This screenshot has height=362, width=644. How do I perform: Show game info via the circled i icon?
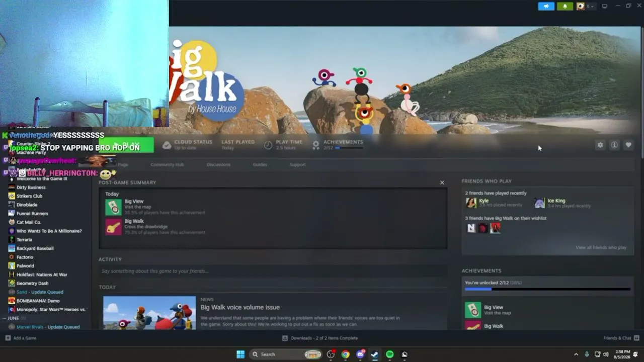614,145
